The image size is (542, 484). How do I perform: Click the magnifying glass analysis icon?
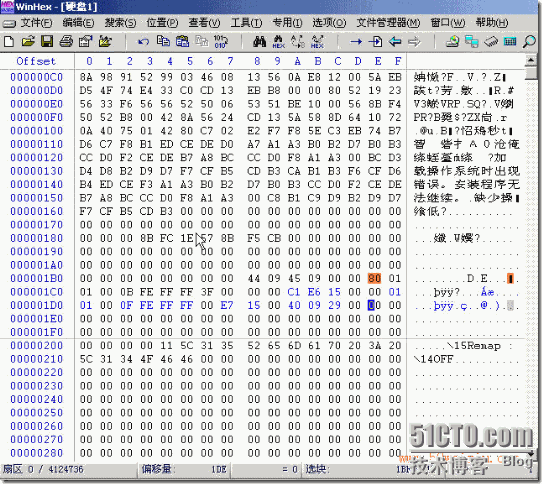click(529, 42)
